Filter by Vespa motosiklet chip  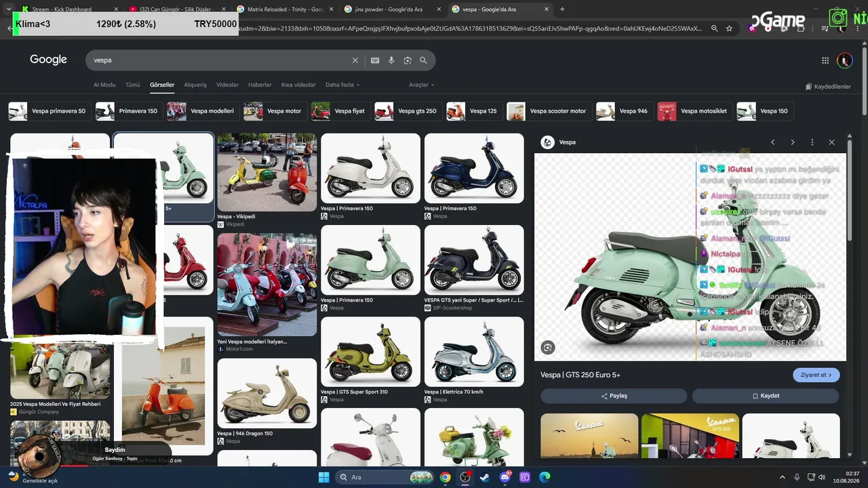(694, 111)
